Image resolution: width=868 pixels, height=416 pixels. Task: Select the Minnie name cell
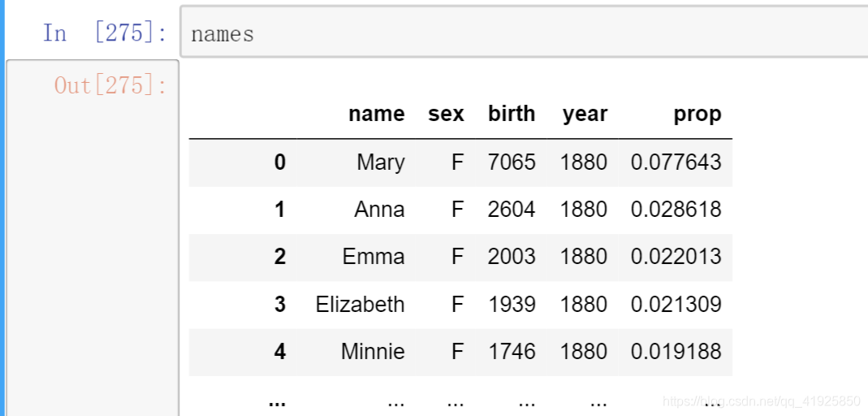coord(373,351)
